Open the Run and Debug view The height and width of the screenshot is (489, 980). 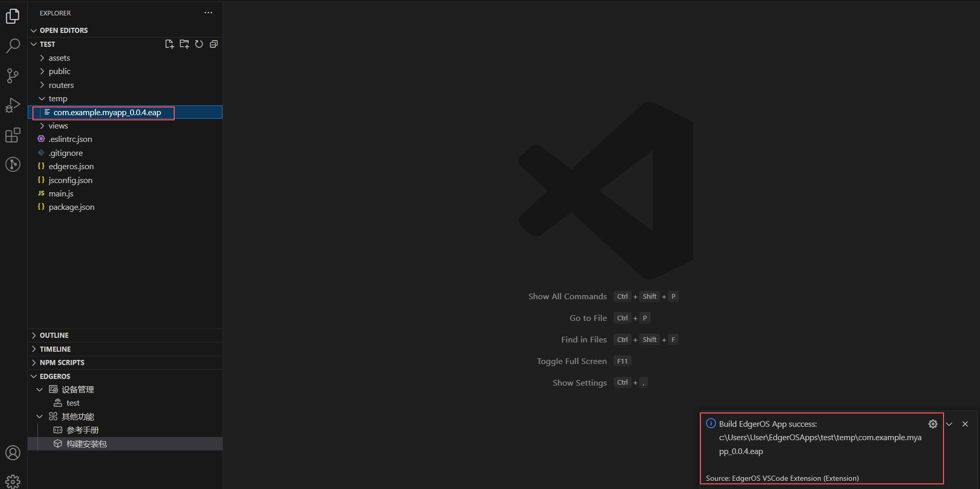pyautogui.click(x=13, y=105)
